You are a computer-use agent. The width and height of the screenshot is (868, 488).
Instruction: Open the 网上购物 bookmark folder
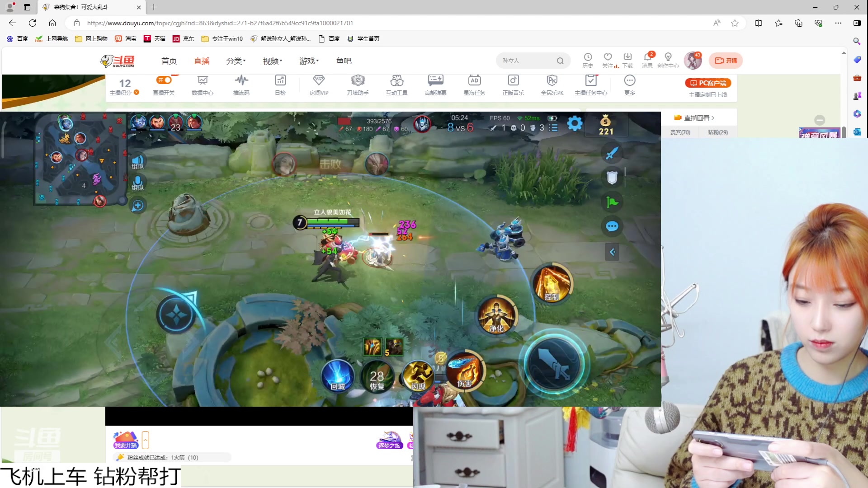[91, 39]
